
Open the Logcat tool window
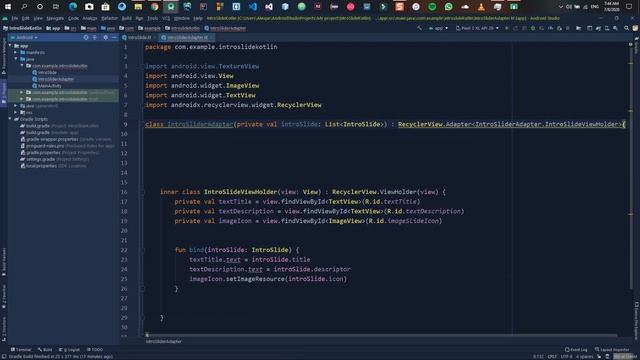pos(69,350)
